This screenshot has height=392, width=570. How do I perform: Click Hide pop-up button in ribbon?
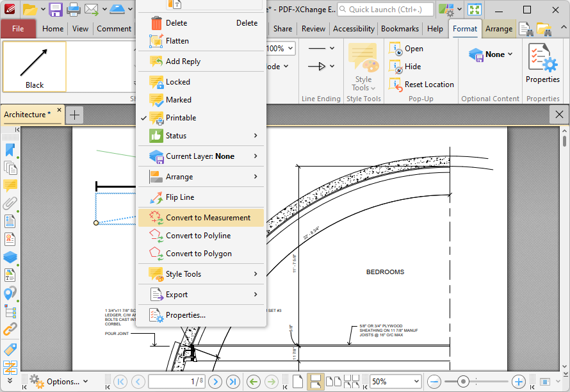(x=405, y=67)
